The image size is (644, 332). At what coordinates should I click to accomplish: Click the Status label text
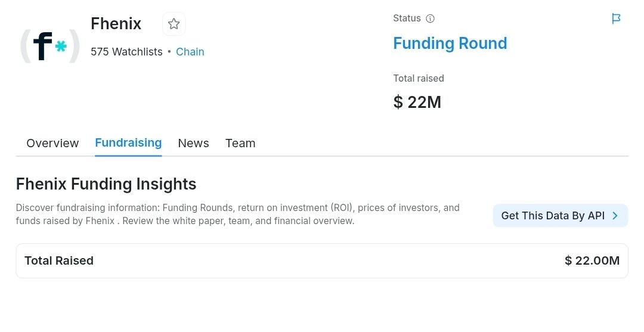point(407,18)
